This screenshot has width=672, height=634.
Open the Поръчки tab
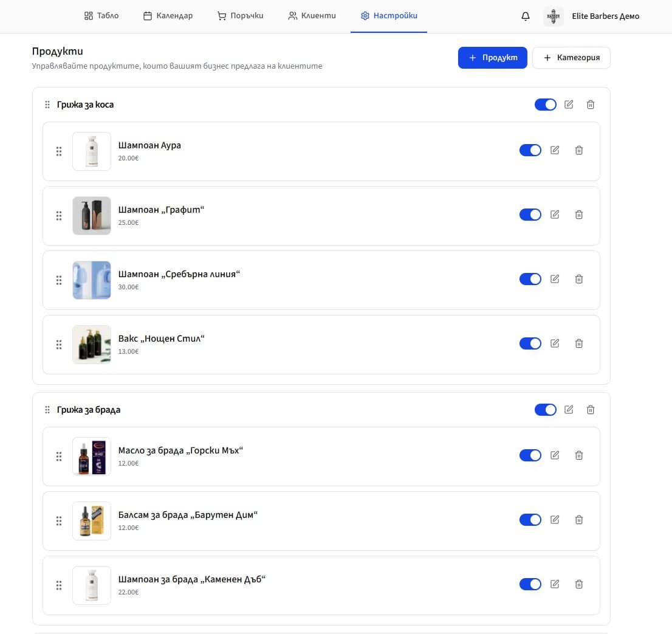pos(240,16)
